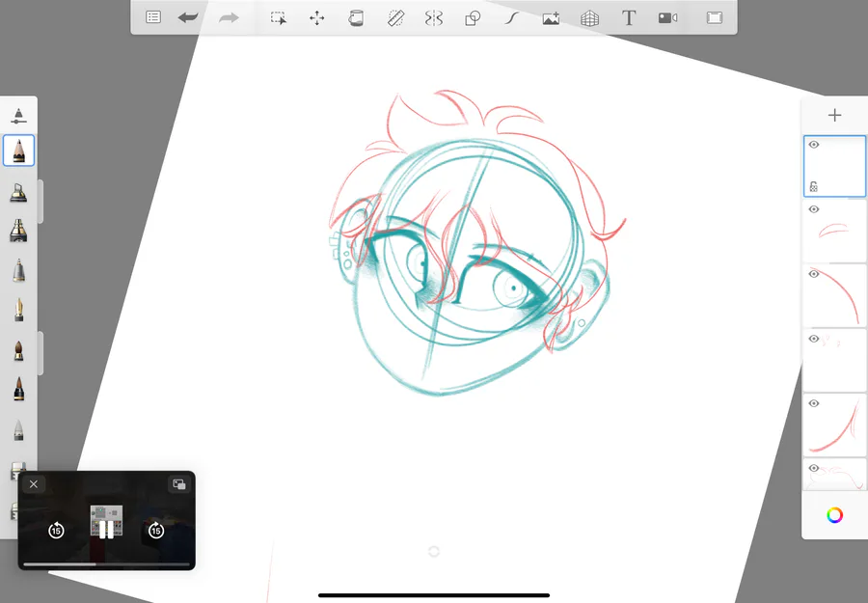Select the Pencil brush
Viewport: 868px width, 603px height.
click(x=19, y=151)
